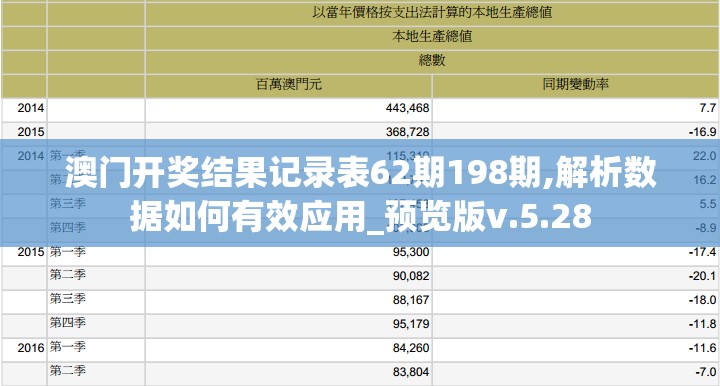Image resolution: width=720 pixels, height=386 pixels.
Task: Click the value 83,804
Action: click(x=411, y=371)
